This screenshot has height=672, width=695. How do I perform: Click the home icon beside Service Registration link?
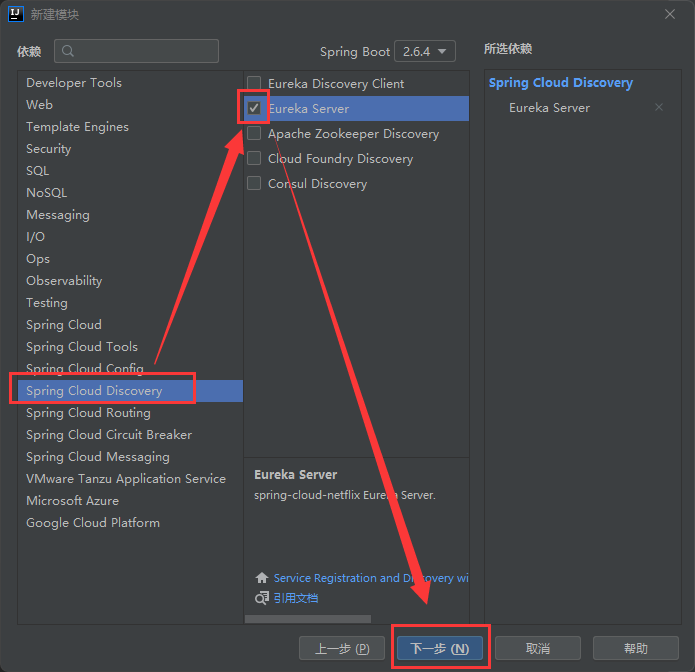pos(262,578)
